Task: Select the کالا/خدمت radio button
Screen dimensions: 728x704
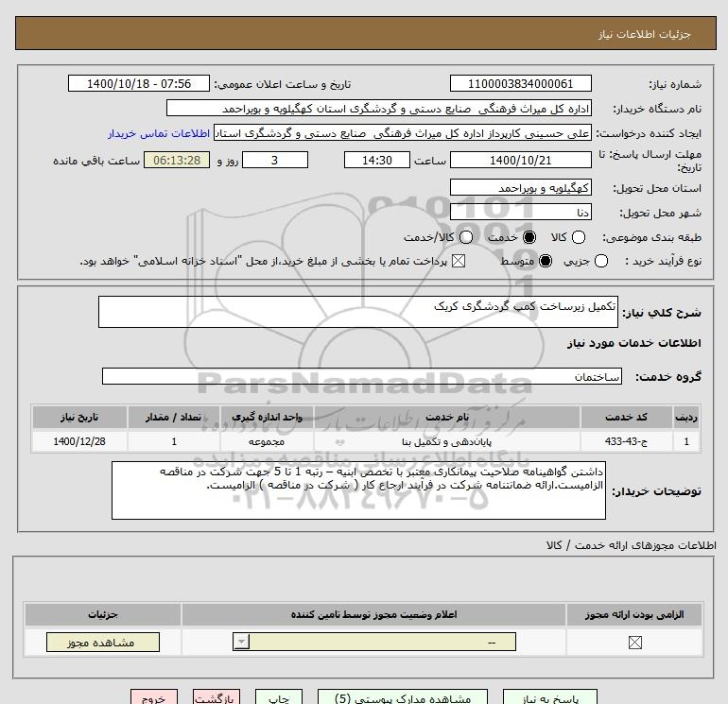Action: 466,237
